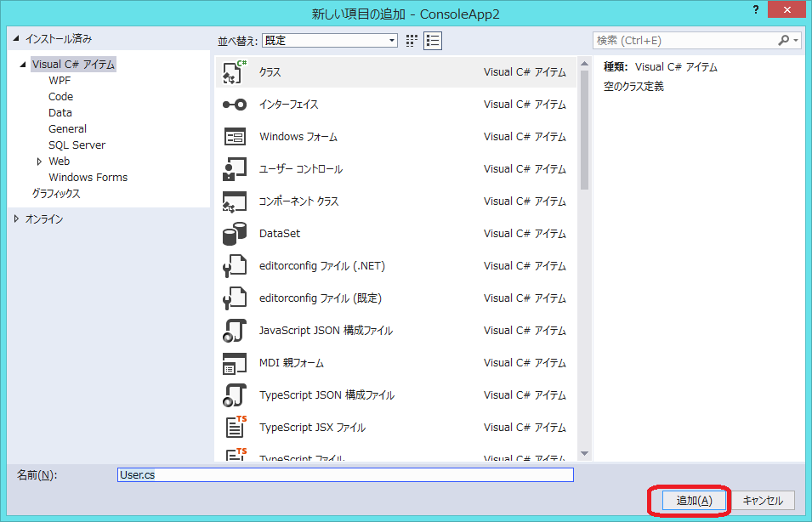Expand the Web tree node
Image resolution: width=812 pixels, height=522 pixels.
point(39,161)
